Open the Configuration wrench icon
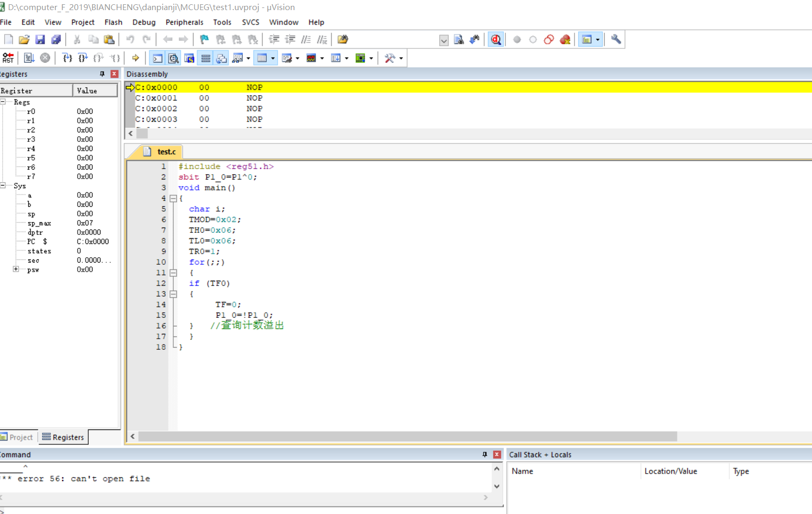 616,40
